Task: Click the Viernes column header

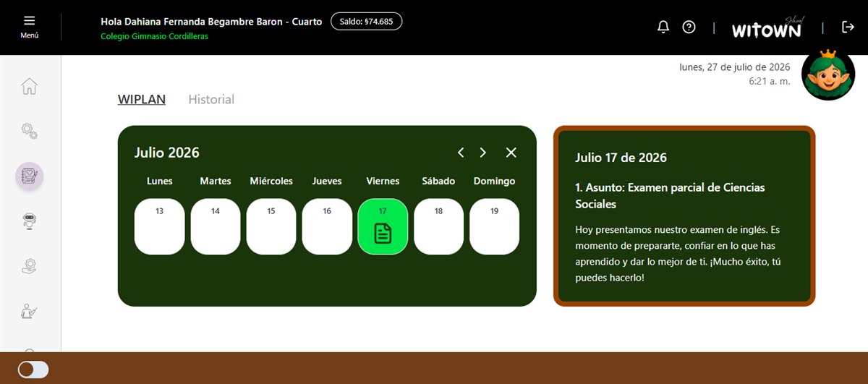Action: pyautogui.click(x=383, y=181)
